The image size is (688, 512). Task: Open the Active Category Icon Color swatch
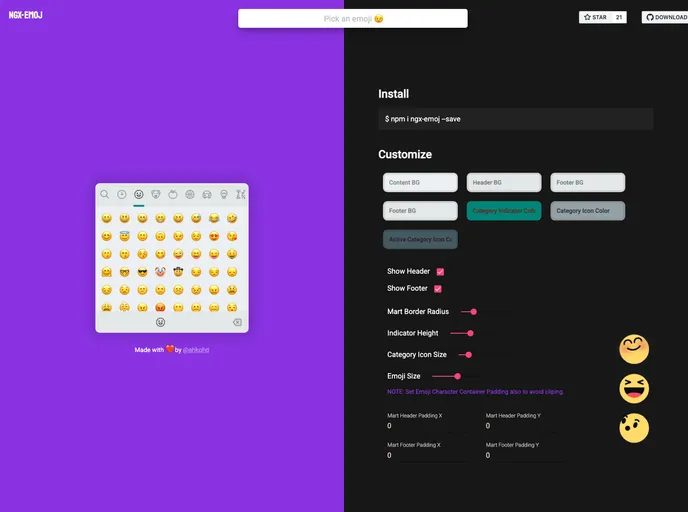[x=420, y=239]
